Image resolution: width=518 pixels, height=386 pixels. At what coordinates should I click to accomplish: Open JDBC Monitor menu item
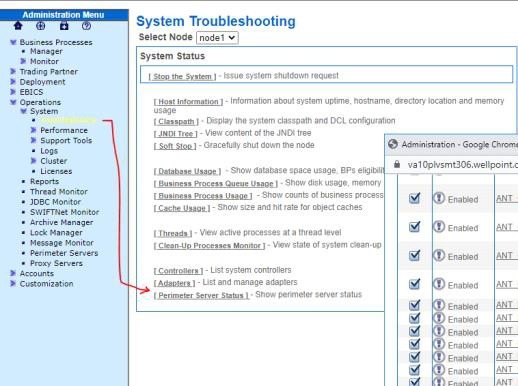tap(55, 202)
